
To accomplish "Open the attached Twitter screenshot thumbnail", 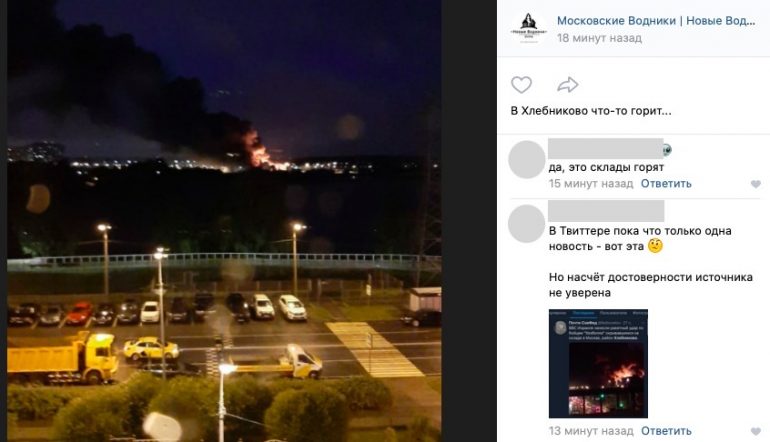I will point(598,363).
